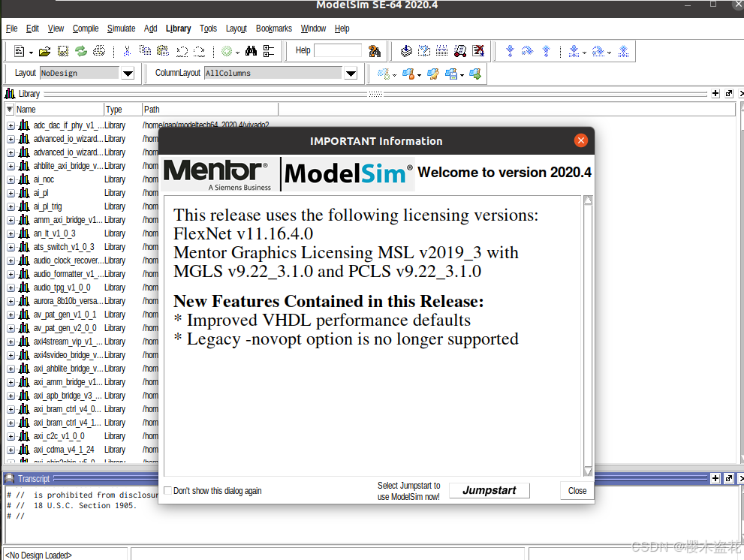Click the window icon with green arrow
This screenshot has width=744, height=560.
(475, 74)
